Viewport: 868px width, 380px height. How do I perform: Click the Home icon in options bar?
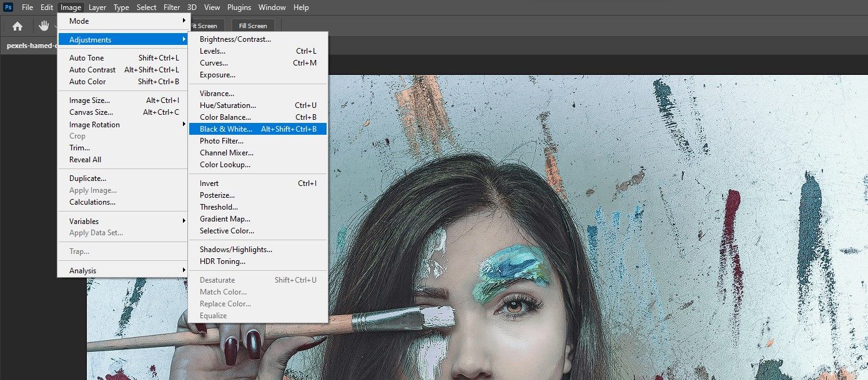17,26
